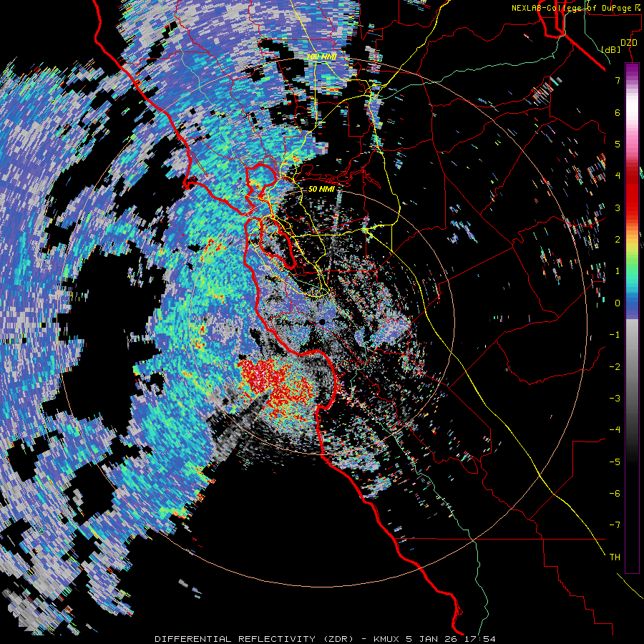Click the 17:54 timestamp in the caption
Viewport: 644px width, 644px height.
coord(480,639)
